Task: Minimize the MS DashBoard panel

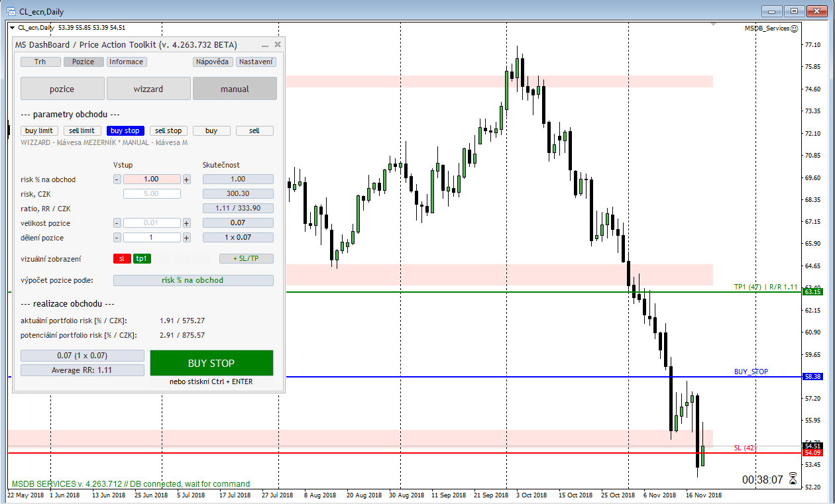Action: click(x=265, y=45)
